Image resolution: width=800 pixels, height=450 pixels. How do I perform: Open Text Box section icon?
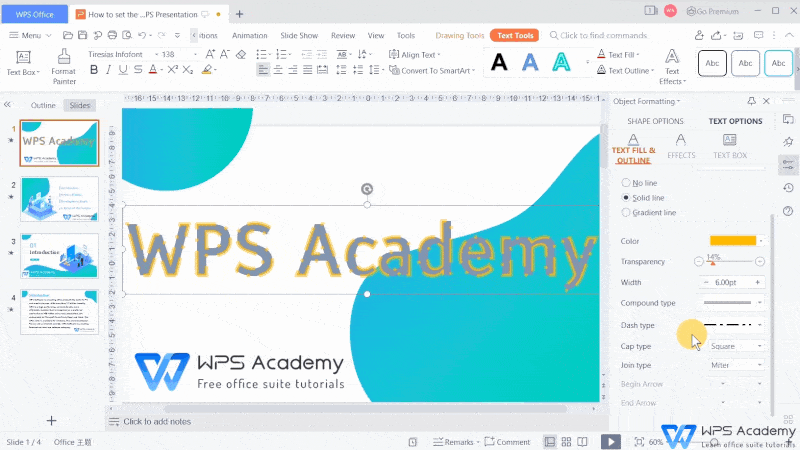(730, 146)
